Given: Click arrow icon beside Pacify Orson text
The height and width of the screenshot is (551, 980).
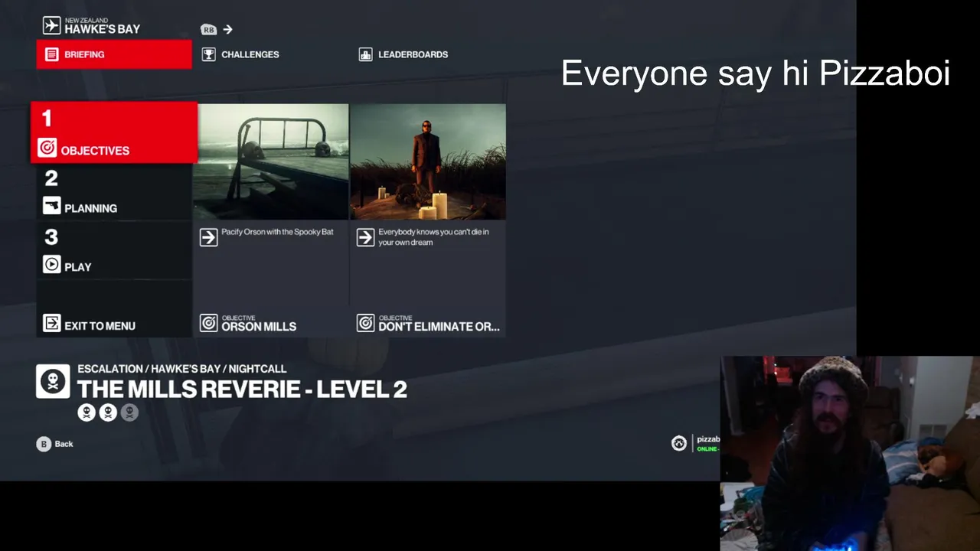Looking at the screenshot, I should point(208,237).
